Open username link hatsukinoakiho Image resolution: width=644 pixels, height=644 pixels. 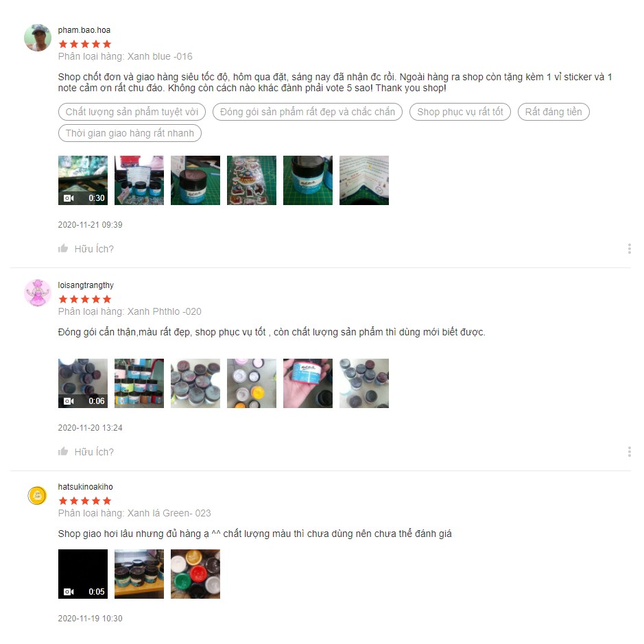tap(86, 487)
